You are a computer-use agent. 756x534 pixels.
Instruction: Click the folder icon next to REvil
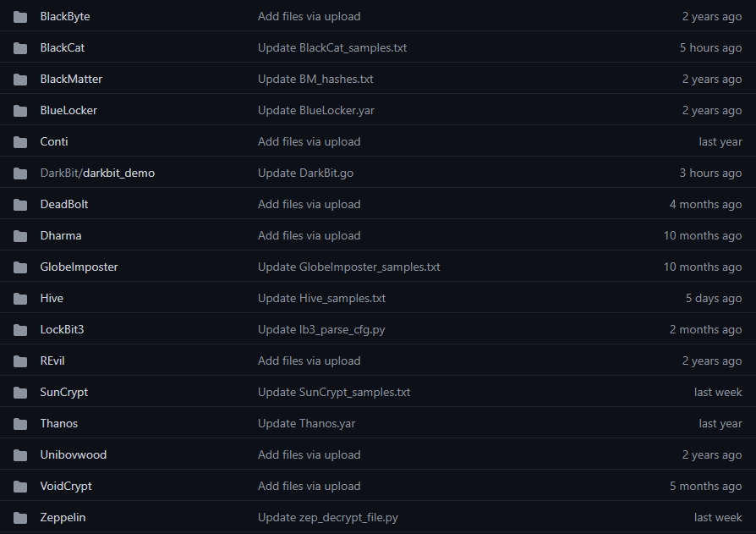point(21,361)
